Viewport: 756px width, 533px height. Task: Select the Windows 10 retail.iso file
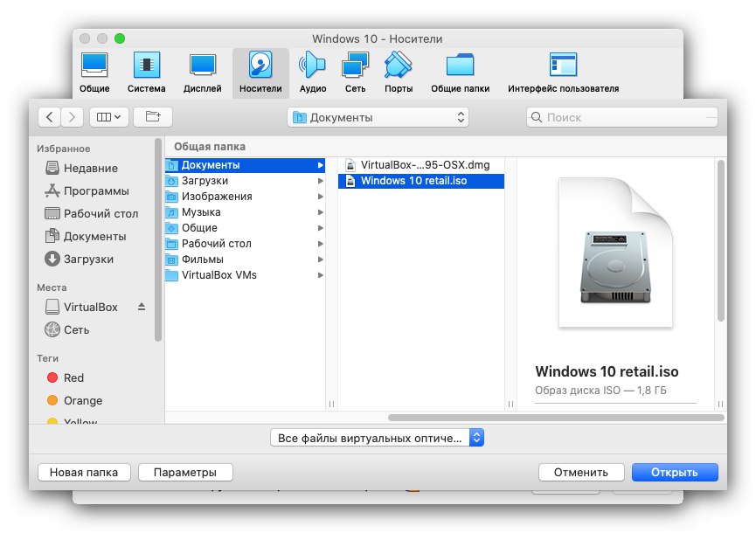point(421,181)
